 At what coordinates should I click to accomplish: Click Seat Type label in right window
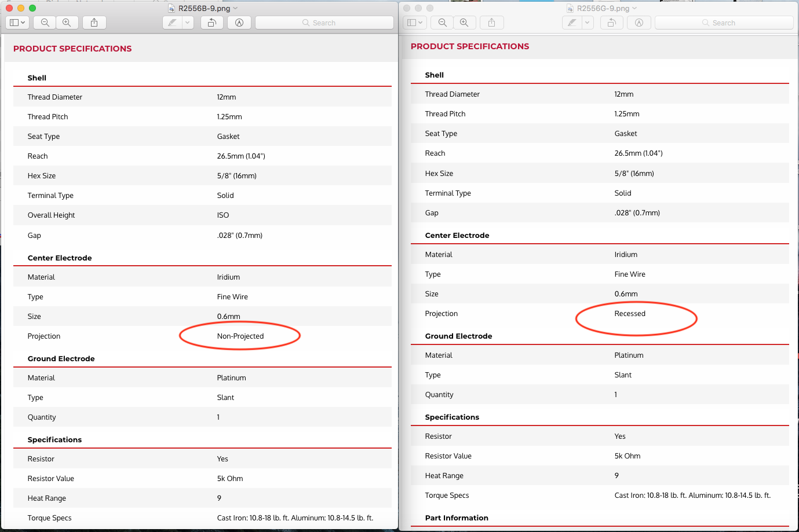pos(441,134)
